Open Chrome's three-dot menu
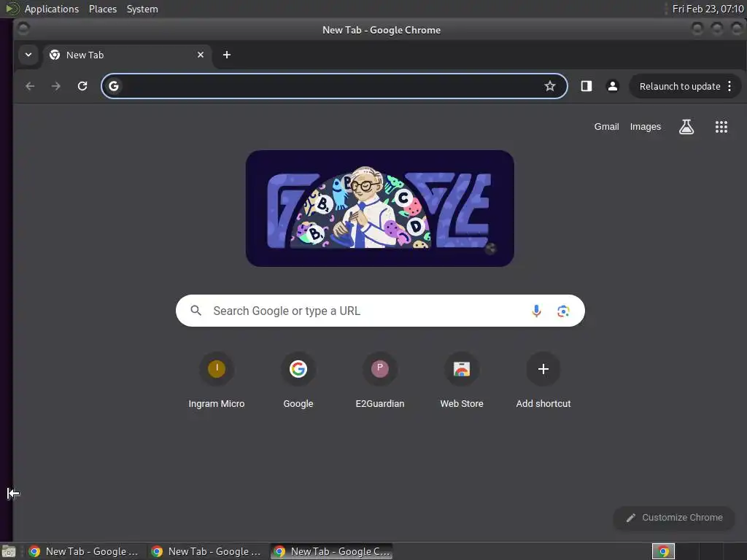This screenshot has width=747, height=560. coord(729,86)
